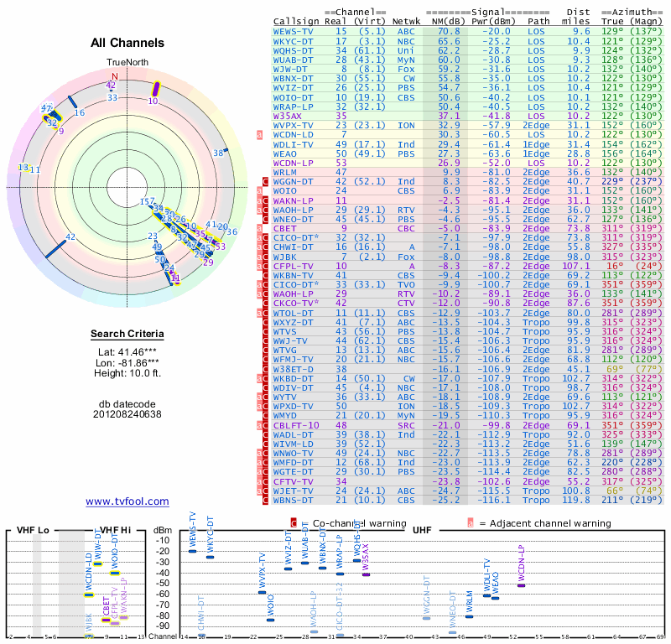Click the WCDN-LP marker in the UHF chart

pyautogui.click(x=521, y=585)
